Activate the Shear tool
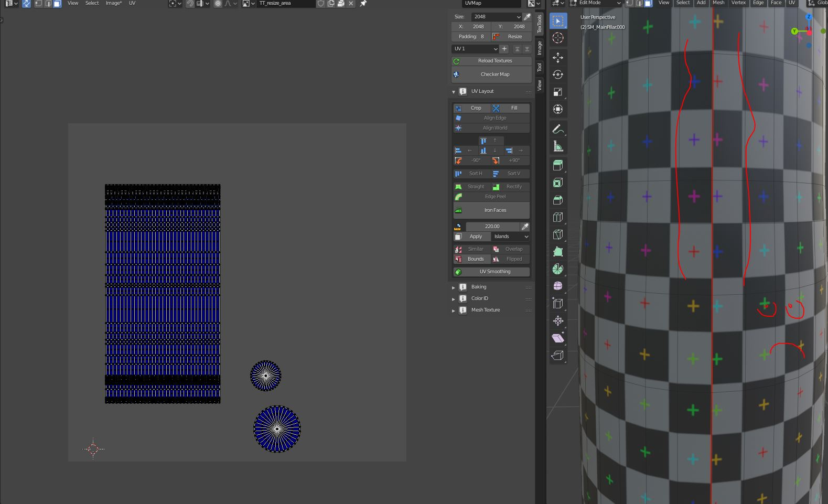Viewport: 828px width, 504px height. point(558,338)
